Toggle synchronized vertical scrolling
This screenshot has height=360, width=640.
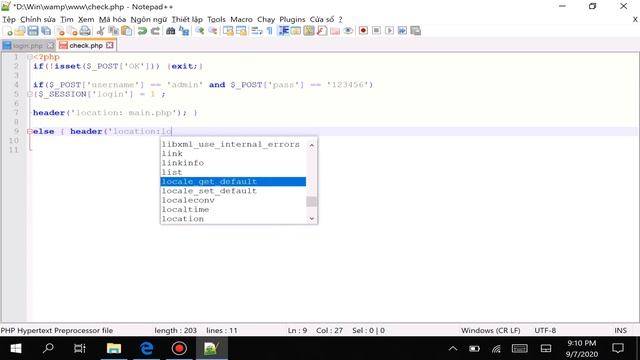pos(228,31)
